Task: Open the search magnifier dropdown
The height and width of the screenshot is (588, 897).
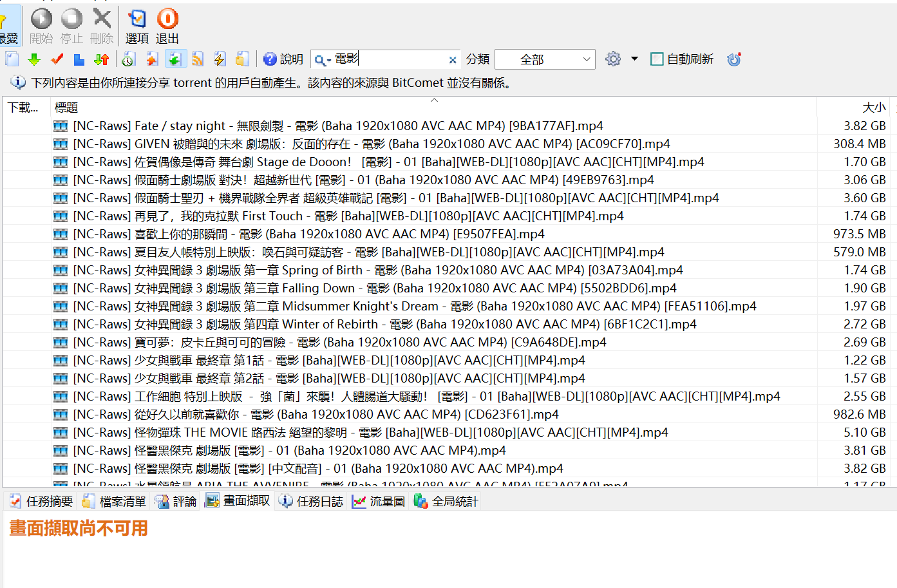Action: point(321,60)
